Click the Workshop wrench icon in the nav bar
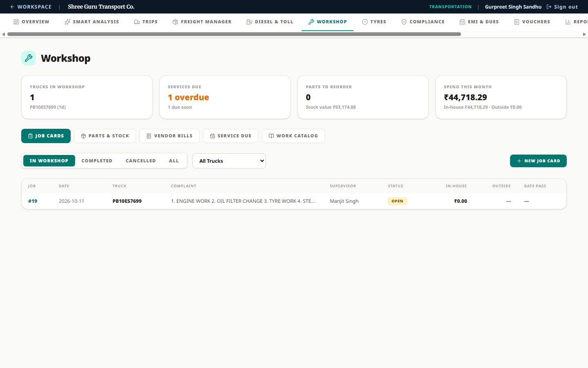 coord(311,22)
